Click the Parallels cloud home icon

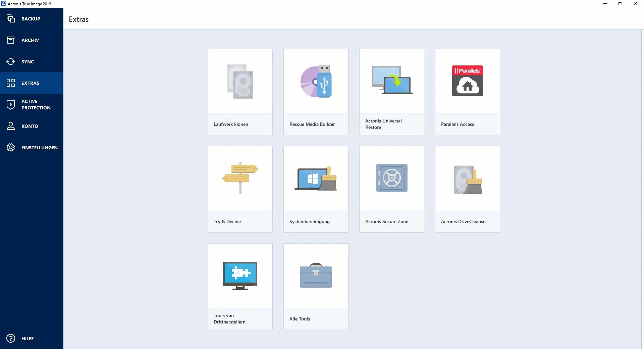468,81
